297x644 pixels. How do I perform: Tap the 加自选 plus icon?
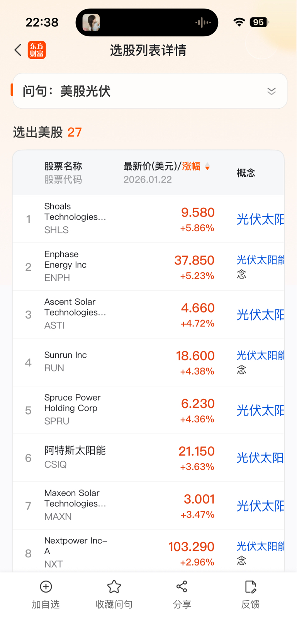pyautogui.click(x=46, y=586)
